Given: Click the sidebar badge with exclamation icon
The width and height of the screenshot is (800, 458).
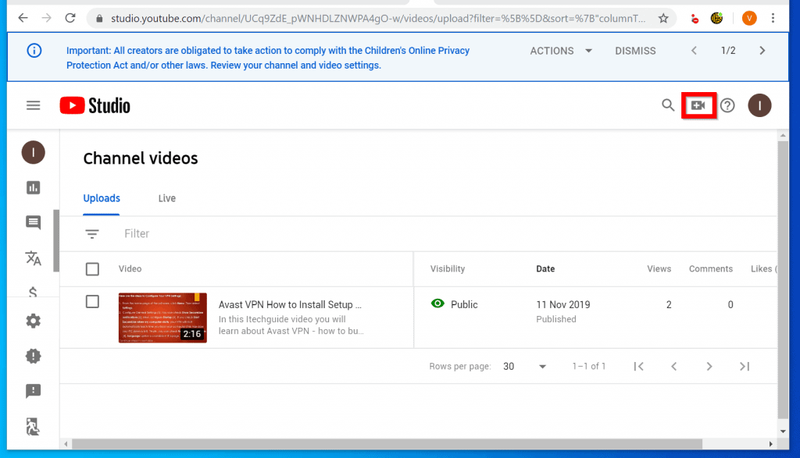Looking at the screenshot, I should (33, 356).
